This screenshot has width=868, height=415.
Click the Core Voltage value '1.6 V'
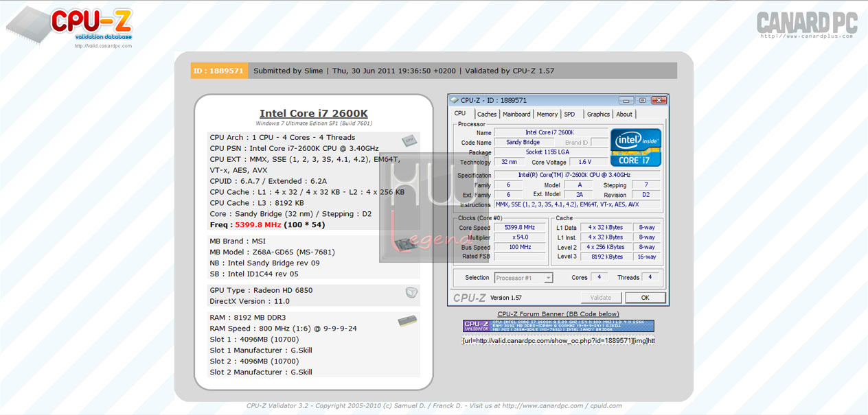[x=589, y=162]
